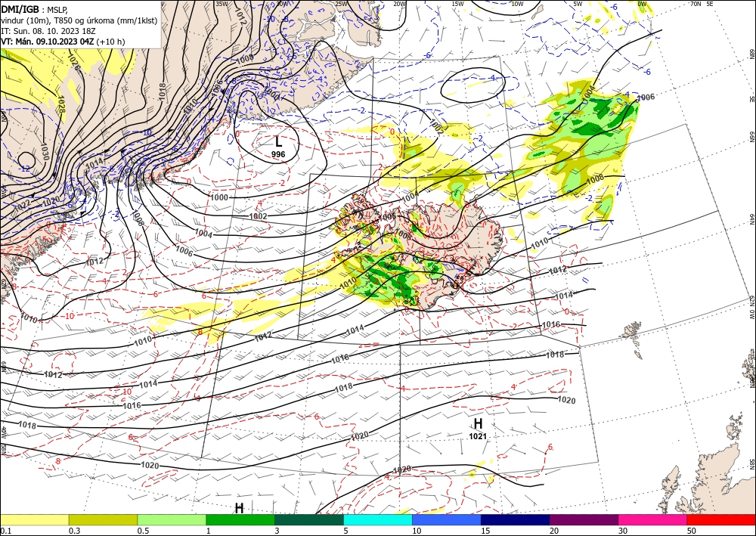Click the 'L' low pressure marker
This screenshot has width=756, height=536.
278,141
